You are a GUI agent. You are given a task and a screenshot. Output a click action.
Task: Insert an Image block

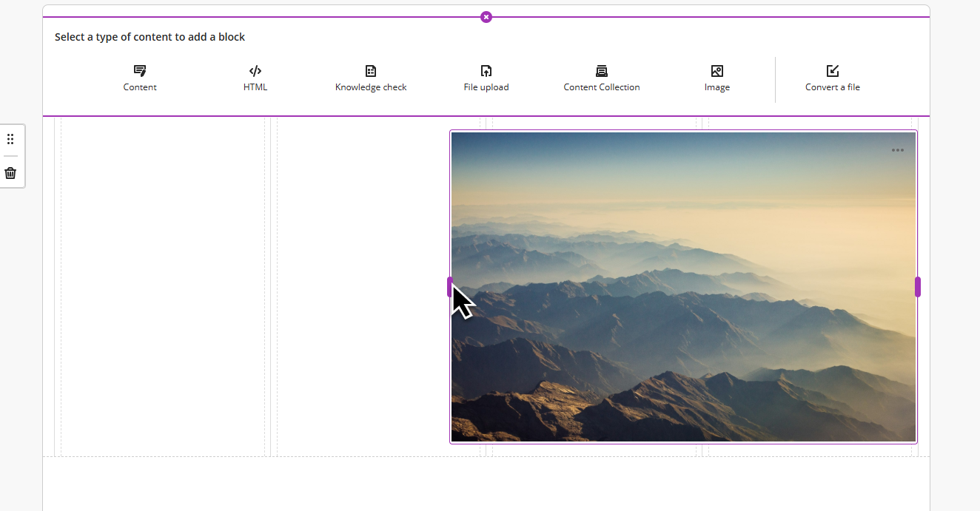tap(716, 78)
